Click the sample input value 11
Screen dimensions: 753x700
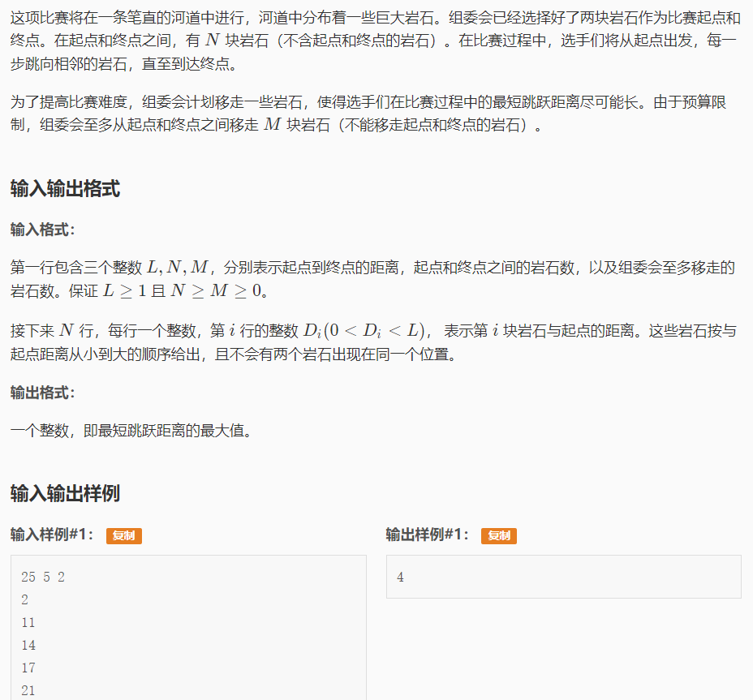(28, 622)
